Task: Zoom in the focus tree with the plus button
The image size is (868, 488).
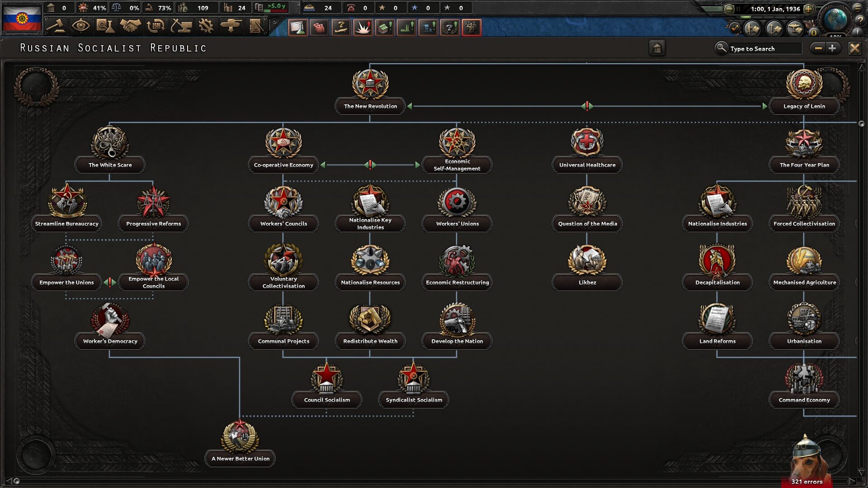Action: [x=832, y=48]
